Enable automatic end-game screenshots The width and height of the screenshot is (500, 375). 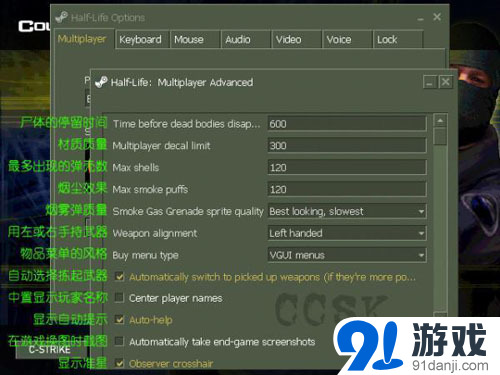[119, 341]
